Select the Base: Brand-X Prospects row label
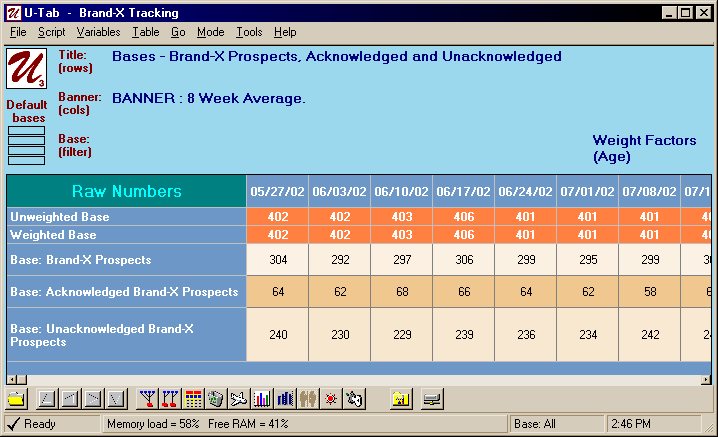The image size is (718, 437). pos(126,260)
